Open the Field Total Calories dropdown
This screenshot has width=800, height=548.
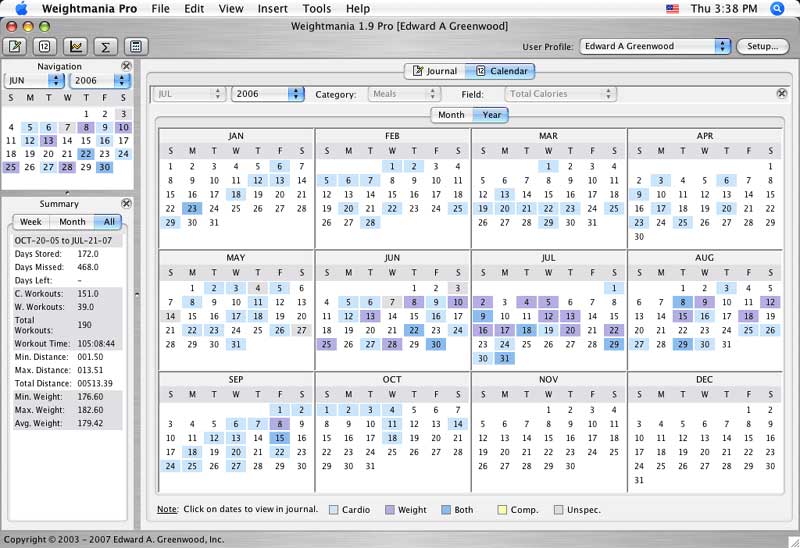click(x=560, y=94)
